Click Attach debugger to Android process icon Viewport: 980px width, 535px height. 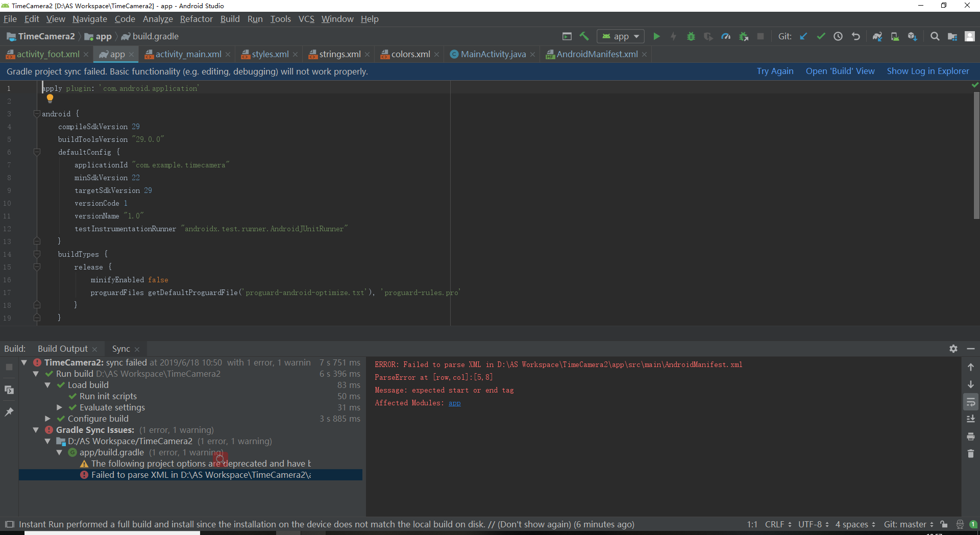[744, 36]
